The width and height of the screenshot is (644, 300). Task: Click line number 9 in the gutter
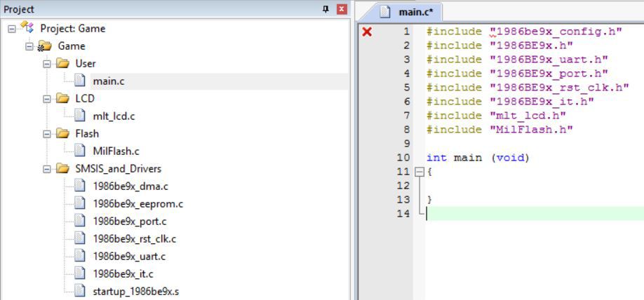[x=405, y=144]
